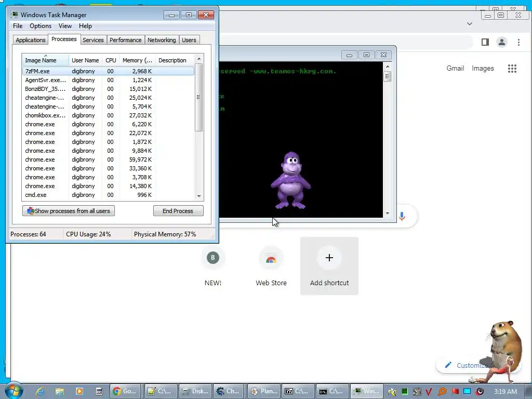Open the Google apps grid

click(512, 69)
